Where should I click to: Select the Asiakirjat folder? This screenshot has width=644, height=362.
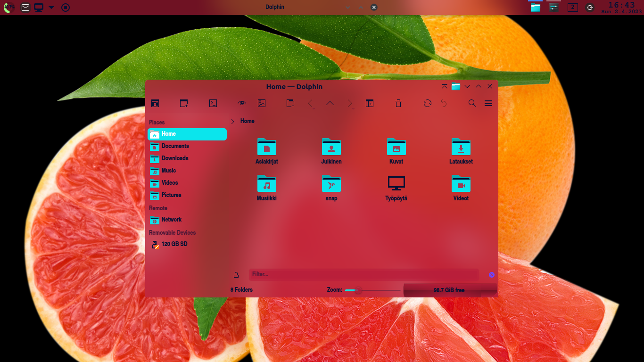[x=267, y=151]
